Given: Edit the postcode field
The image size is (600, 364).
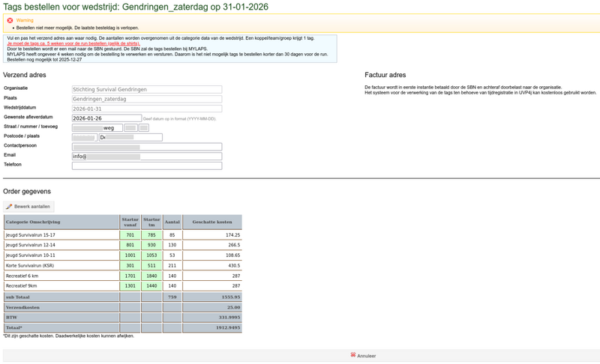Looking at the screenshot, I should tap(85, 138).
